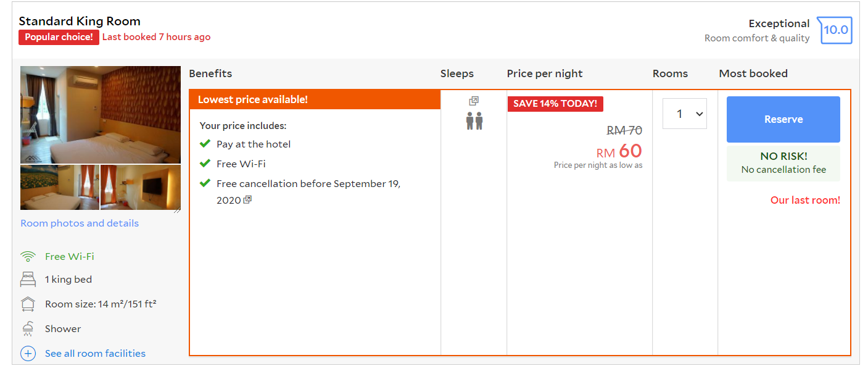Screen dimensions: 868x371
Task: Expand See all room facilities
Action: (95, 354)
